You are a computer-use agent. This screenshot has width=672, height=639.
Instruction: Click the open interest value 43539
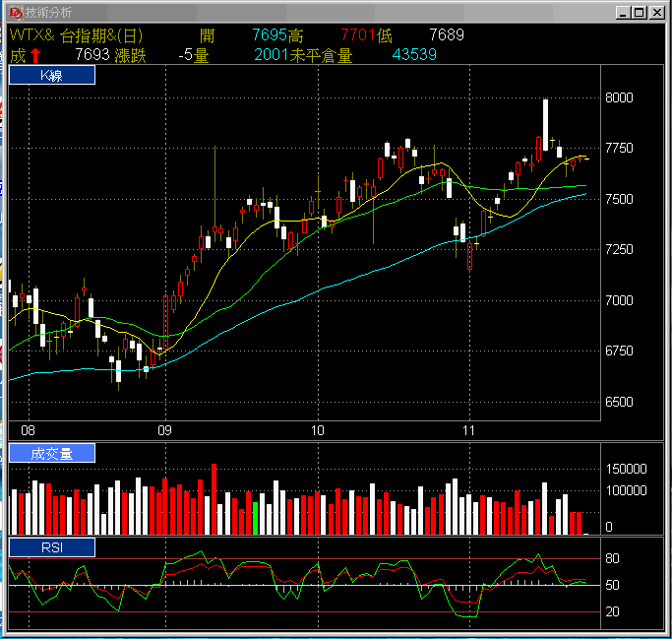[414, 55]
